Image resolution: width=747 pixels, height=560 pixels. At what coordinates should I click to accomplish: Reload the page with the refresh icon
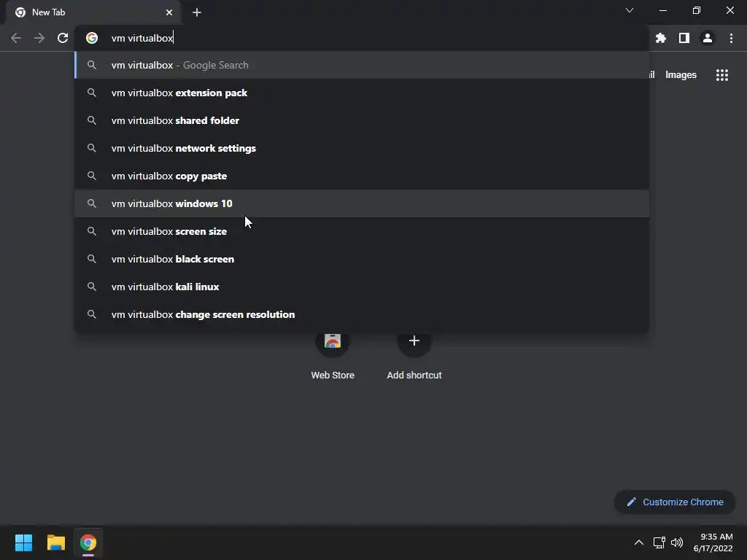(x=63, y=38)
